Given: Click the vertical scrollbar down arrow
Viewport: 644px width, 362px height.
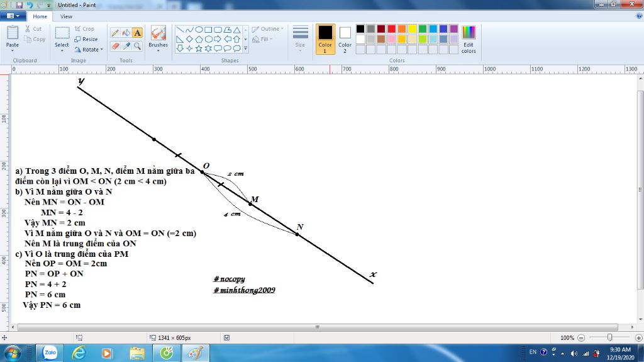Looking at the screenshot, I should point(640,320).
